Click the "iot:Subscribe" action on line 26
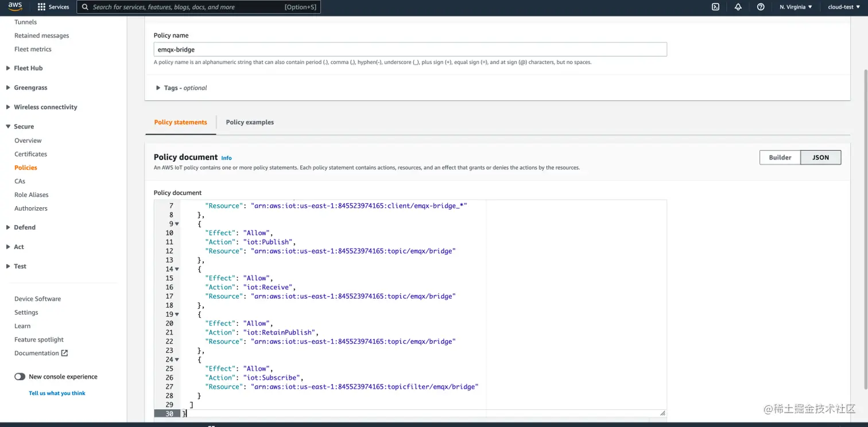The height and width of the screenshot is (427, 868). pyautogui.click(x=272, y=378)
